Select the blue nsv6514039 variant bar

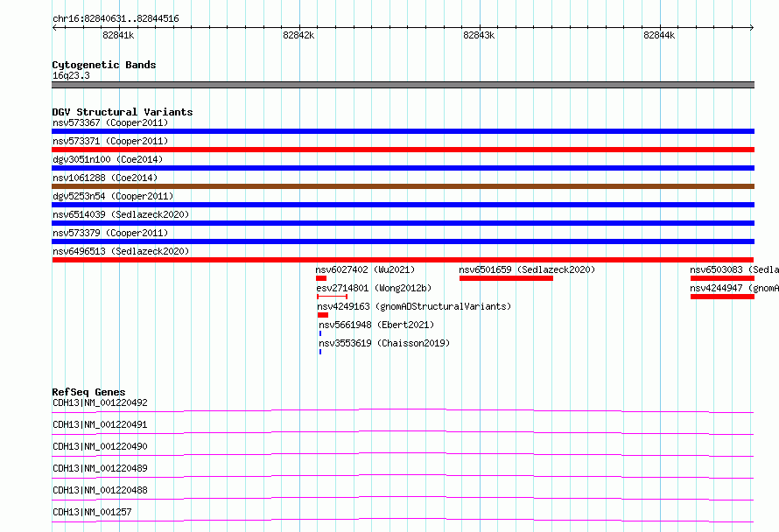403,223
